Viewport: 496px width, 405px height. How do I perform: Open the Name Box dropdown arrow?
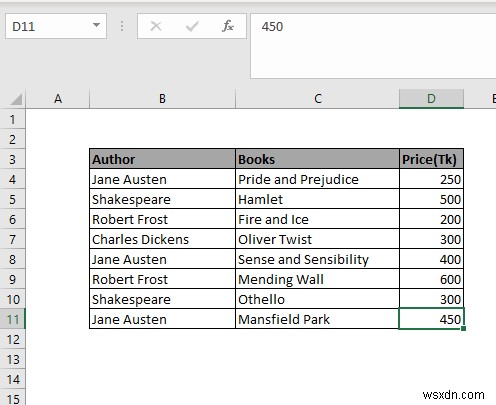pos(96,25)
